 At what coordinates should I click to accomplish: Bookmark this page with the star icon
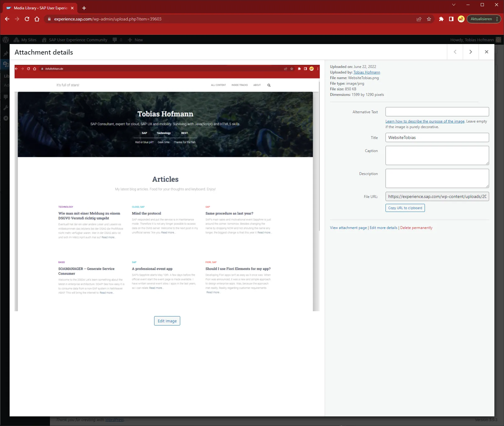pos(429,19)
